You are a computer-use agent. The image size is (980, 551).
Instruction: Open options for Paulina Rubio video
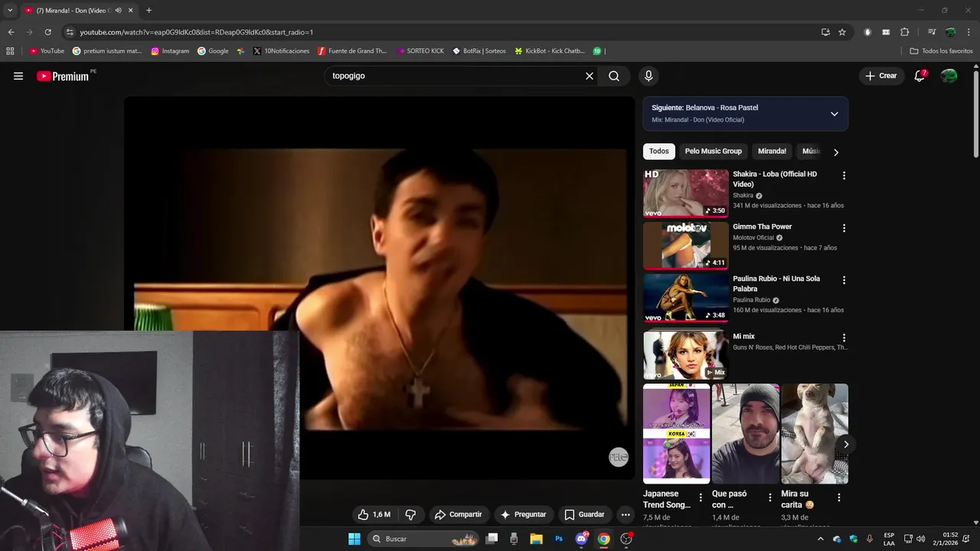click(x=844, y=280)
